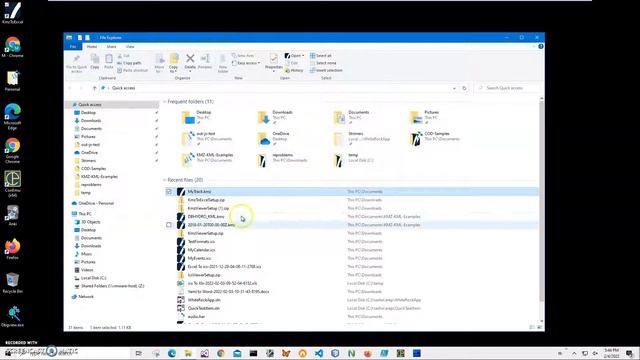
Task: Go up one level with the arrow
Action: click(x=94, y=88)
